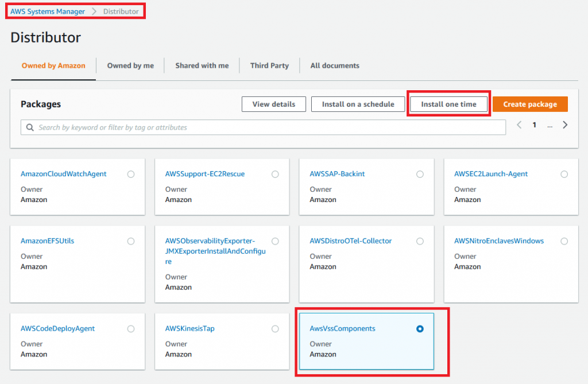
Task: Switch to the Owned by me tab
Action: click(130, 65)
